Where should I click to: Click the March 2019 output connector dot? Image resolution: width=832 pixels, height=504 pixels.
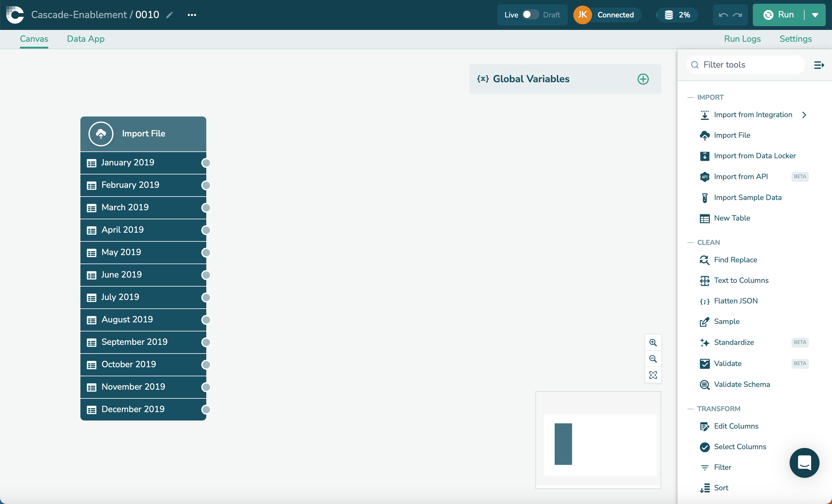[206, 207]
